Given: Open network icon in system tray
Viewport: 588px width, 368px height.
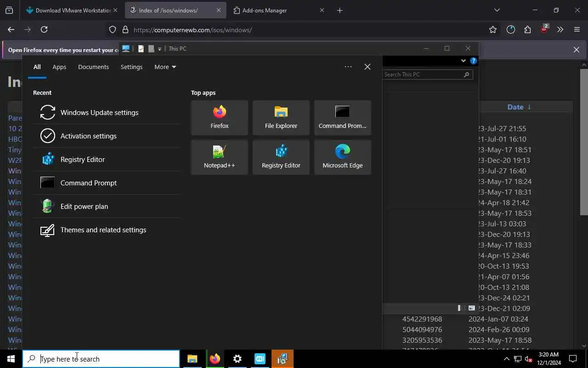Looking at the screenshot, I should click(x=517, y=359).
